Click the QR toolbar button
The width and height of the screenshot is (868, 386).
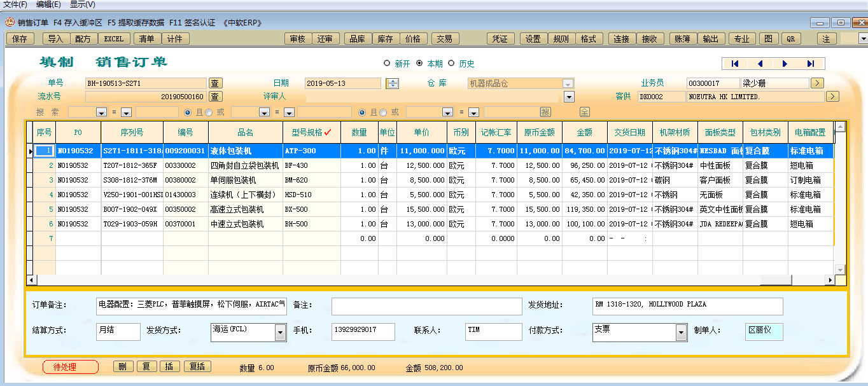coord(790,39)
